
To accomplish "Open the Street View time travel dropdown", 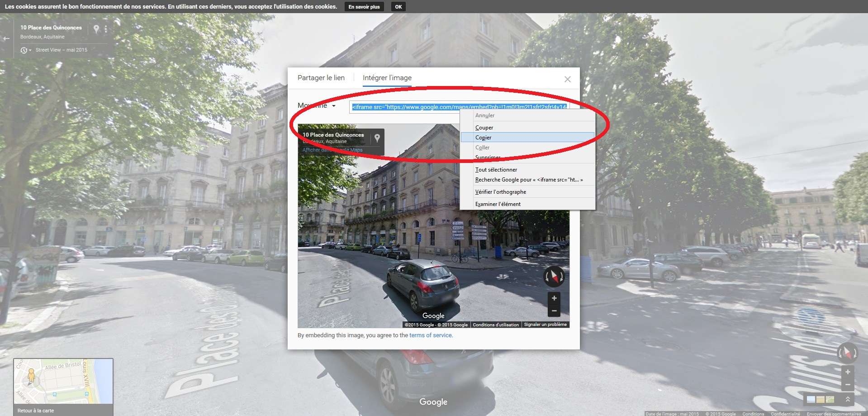I will click(26, 50).
